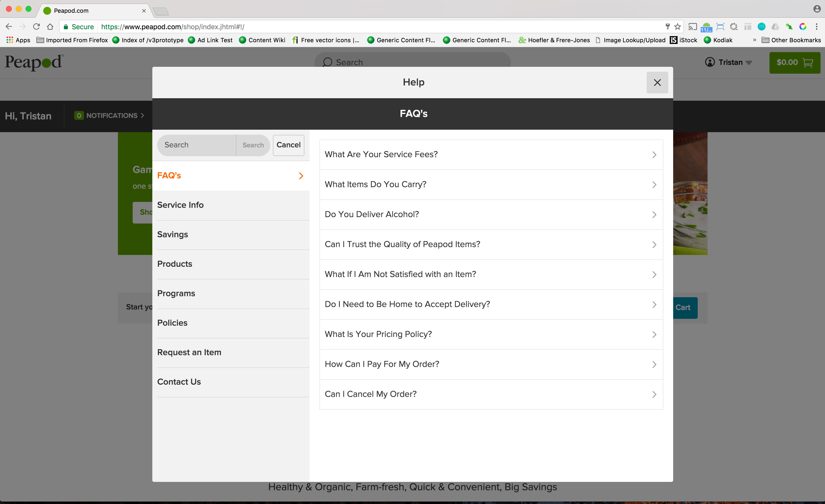Viewport: 825px width, 504px height.
Task: Open the Programs help section
Action: [231, 294]
